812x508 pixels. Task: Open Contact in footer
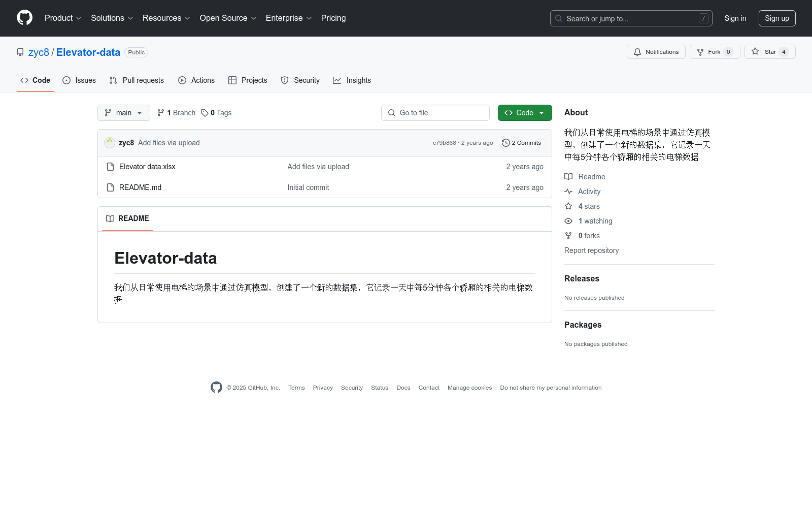coord(429,388)
